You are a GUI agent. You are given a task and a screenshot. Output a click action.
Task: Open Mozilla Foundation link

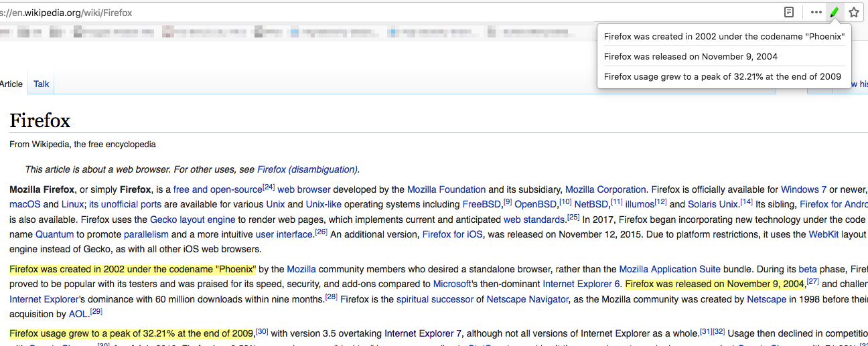[447, 189]
